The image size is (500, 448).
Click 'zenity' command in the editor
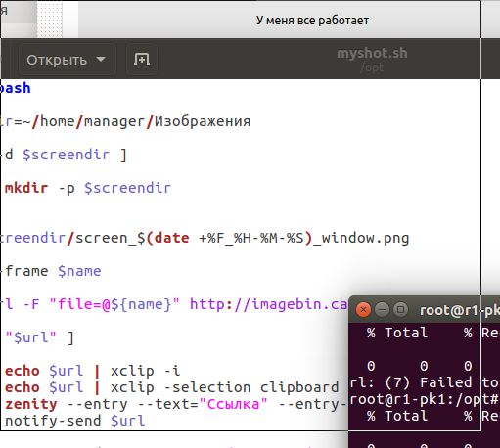[x=31, y=404]
